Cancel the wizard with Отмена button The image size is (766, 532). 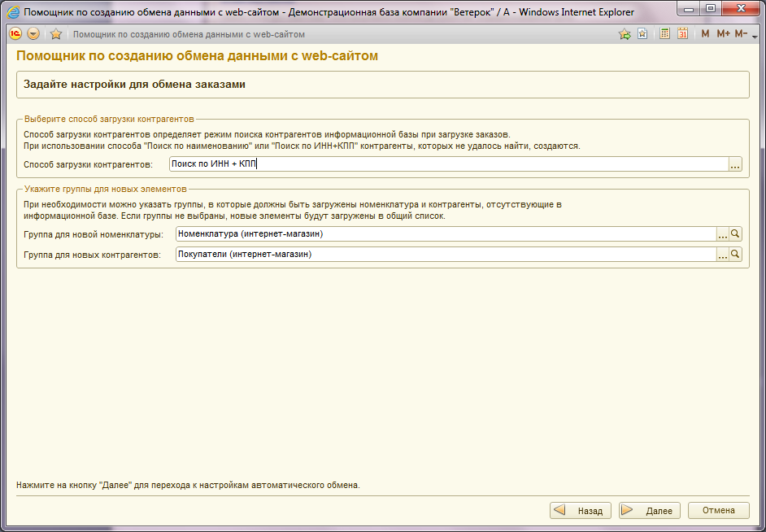click(x=719, y=511)
